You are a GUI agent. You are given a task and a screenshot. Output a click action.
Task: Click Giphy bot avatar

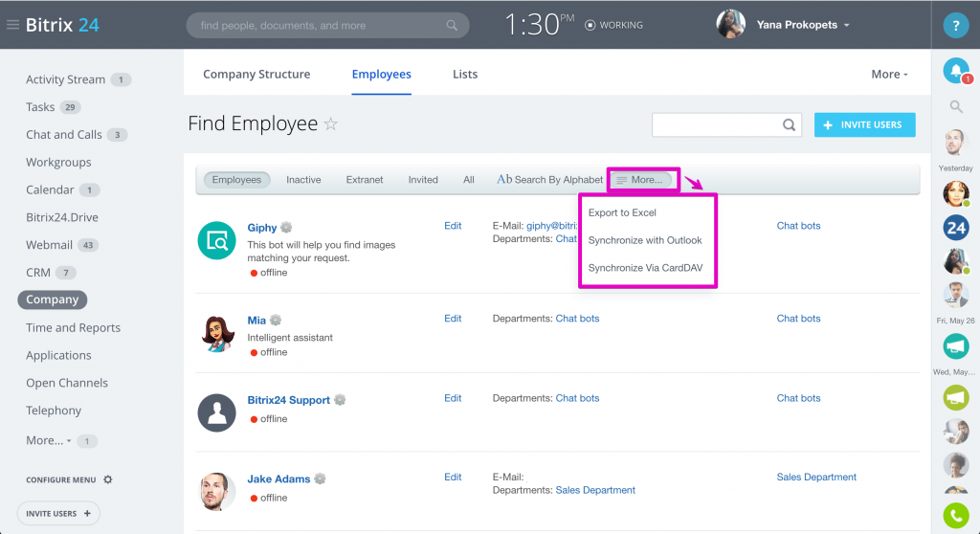(216, 240)
